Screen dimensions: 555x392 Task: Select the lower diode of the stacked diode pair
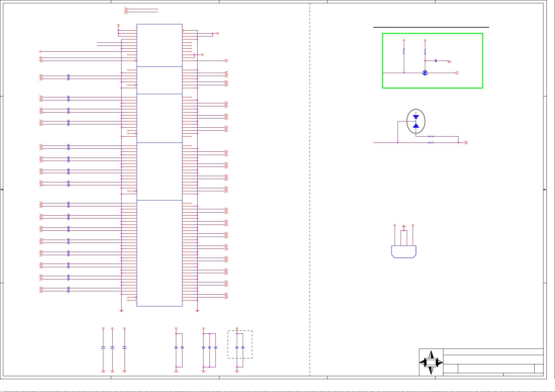point(416,126)
